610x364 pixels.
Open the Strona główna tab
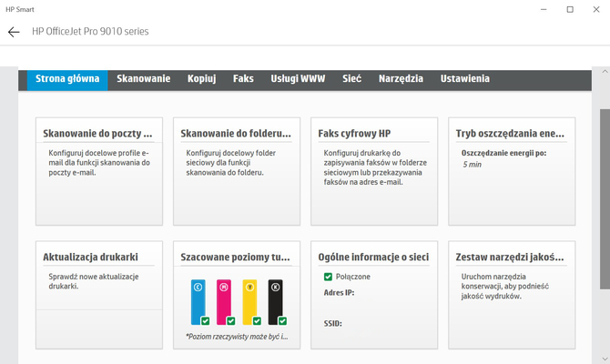pos(67,79)
